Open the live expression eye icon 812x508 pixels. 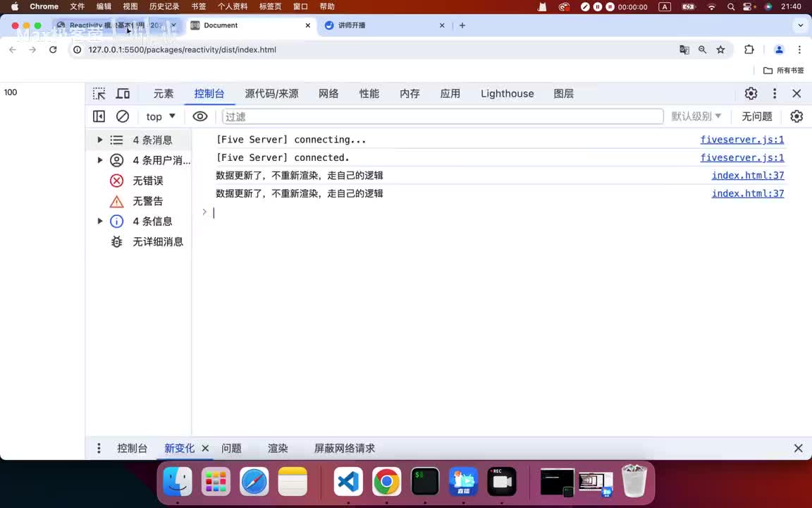tap(200, 116)
